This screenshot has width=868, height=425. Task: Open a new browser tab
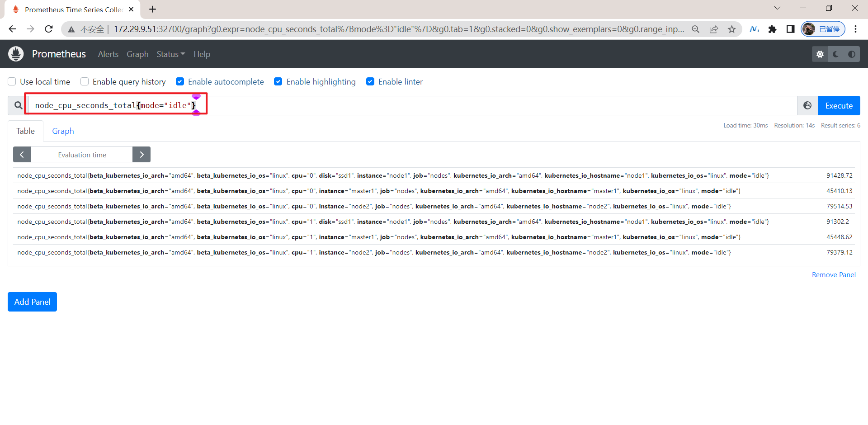point(153,9)
